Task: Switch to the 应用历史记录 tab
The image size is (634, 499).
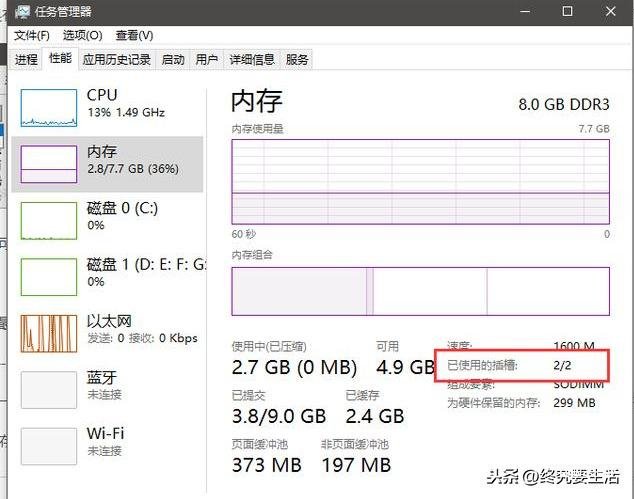Action: 116,60
